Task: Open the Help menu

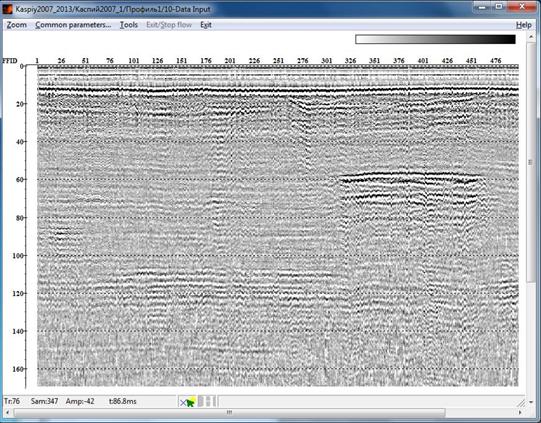Action: point(523,25)
